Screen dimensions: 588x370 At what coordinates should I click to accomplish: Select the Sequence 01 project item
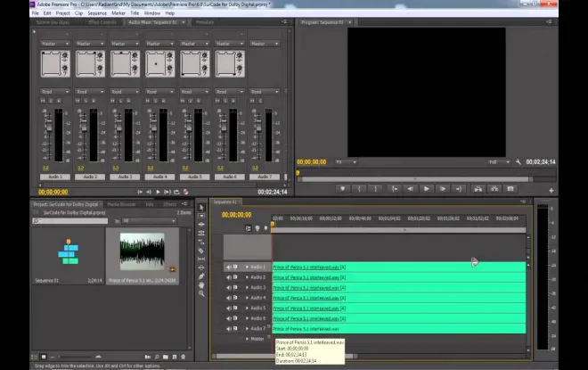69,256
